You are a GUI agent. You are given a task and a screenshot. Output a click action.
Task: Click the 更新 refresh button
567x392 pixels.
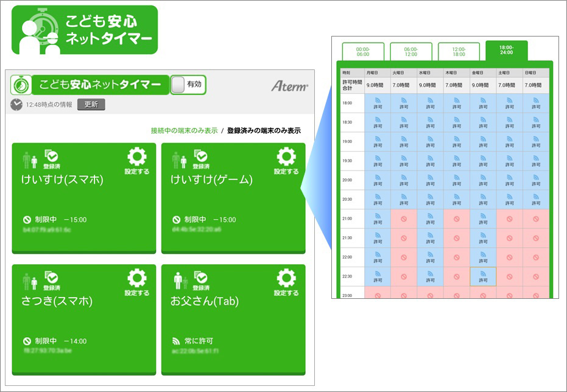[91, 105]
